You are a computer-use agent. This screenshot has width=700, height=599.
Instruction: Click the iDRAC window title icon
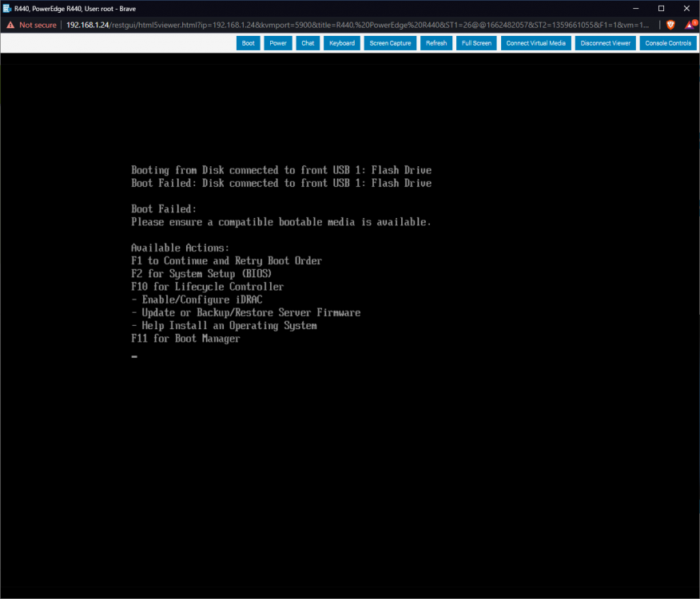coord(6,9)
